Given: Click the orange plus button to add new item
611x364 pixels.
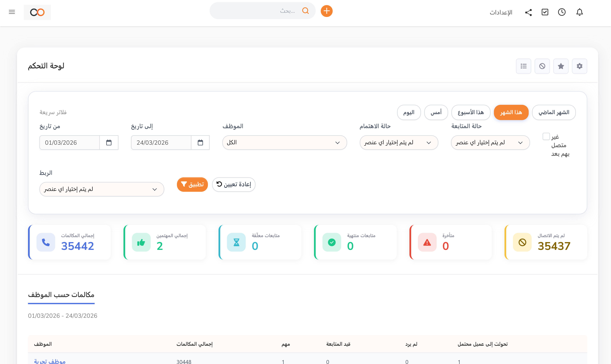Looking at the screenshot, I should tap(326, 11).
